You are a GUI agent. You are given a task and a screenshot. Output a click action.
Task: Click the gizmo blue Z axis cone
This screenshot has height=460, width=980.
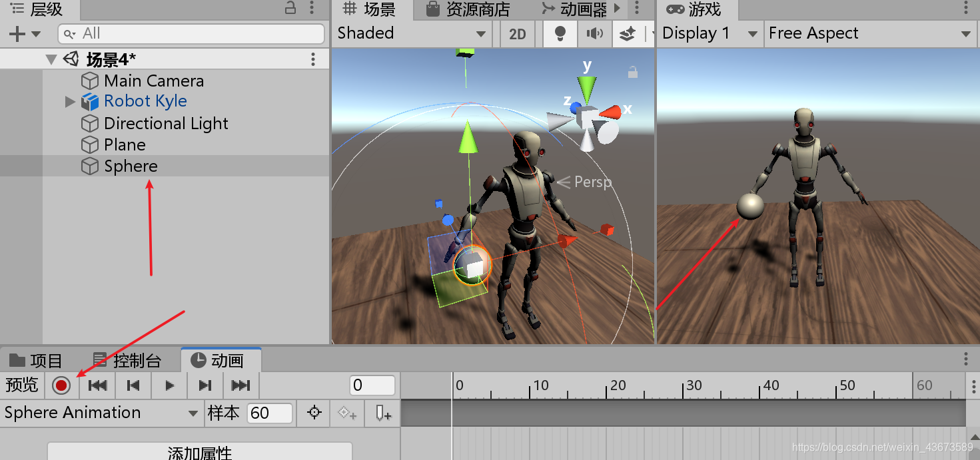tap(575, 107)
